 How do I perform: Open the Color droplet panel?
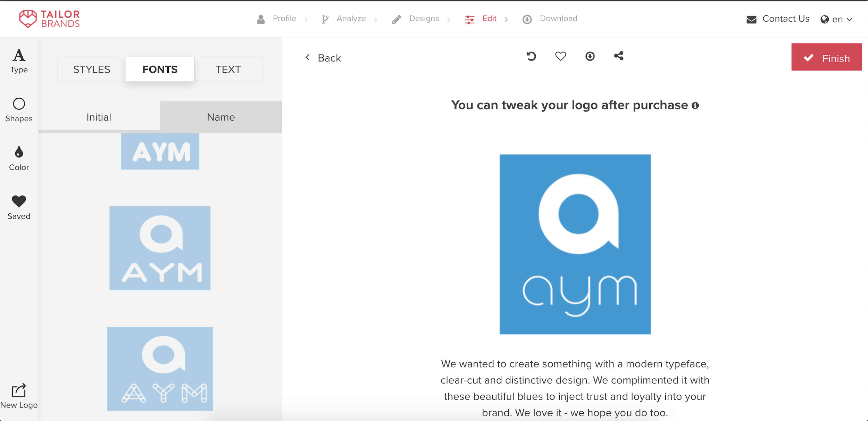pyautogui.click(x=19, y=159)
